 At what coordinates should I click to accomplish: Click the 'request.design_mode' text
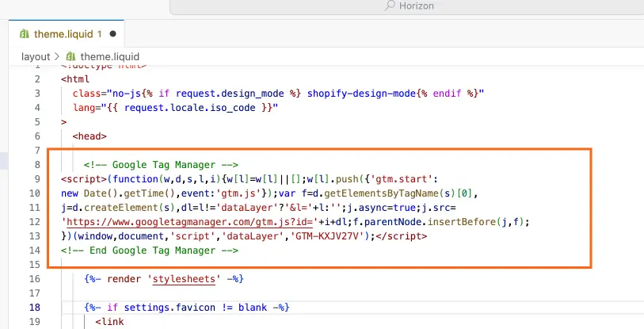tap(230, 94)
